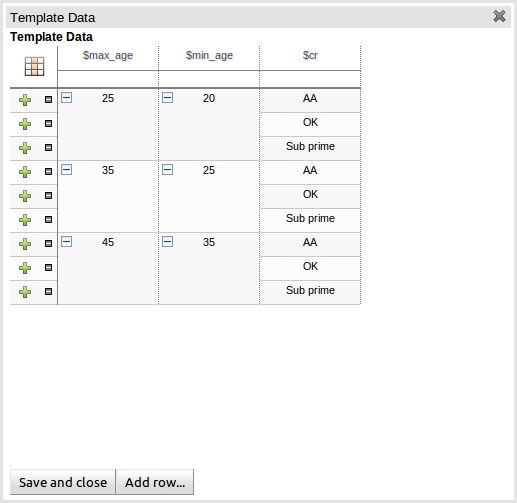
Task: Click green plus on first Sub prime row
Action: pyautogui.click(x=25, y=148)
